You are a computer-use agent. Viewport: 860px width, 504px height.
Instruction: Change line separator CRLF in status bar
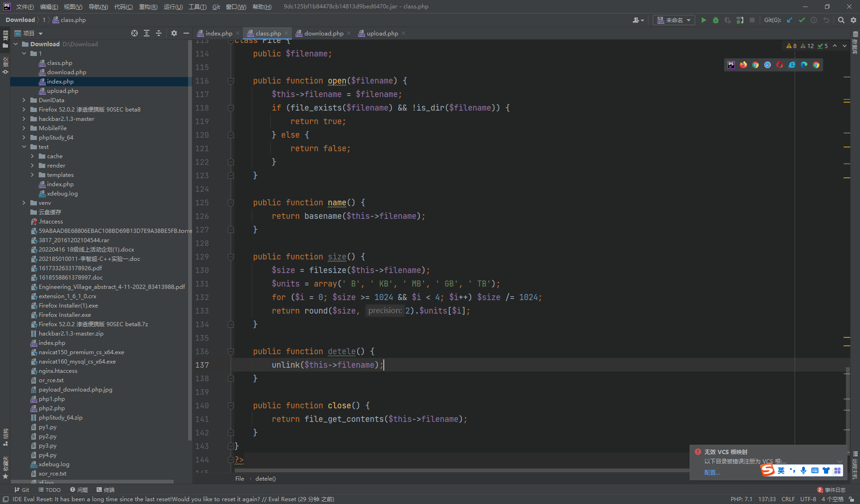[x=788, y=499]
